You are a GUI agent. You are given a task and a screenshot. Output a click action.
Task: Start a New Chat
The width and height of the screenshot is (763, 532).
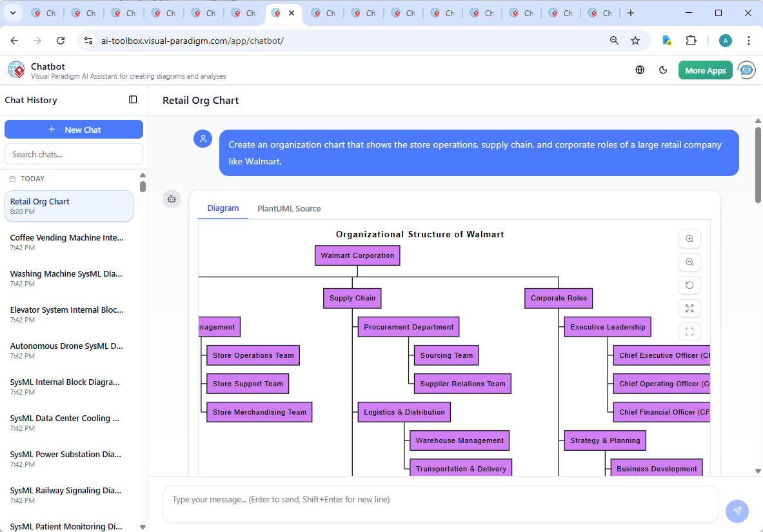74,130
